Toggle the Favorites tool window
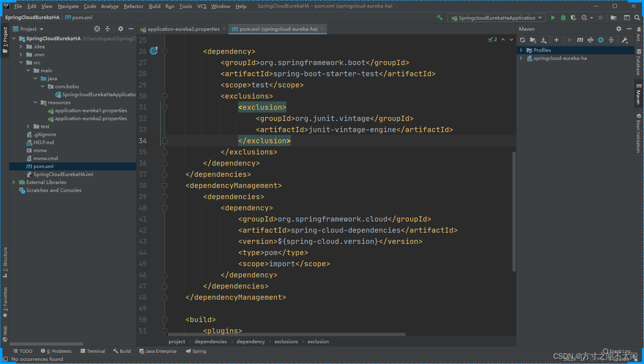Image resolution: width=644 pixels, height=364 pixels. [x=5, y=302]
